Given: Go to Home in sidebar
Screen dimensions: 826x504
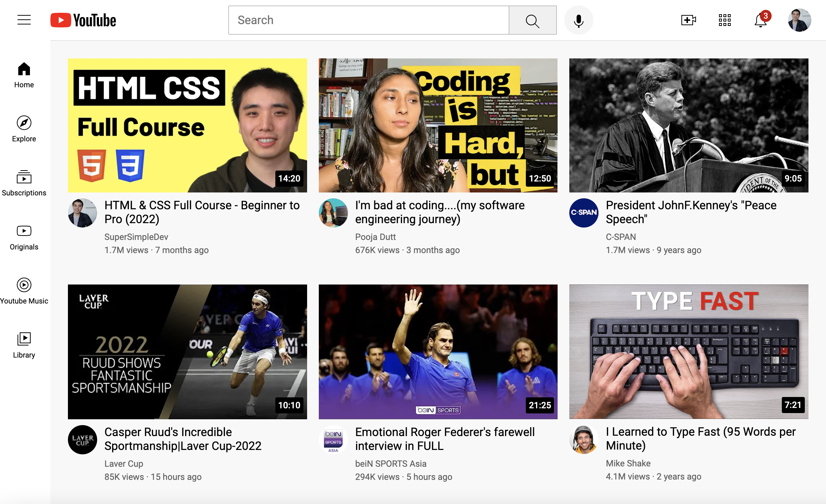Looking at the screenshot, I should (24, 75).
